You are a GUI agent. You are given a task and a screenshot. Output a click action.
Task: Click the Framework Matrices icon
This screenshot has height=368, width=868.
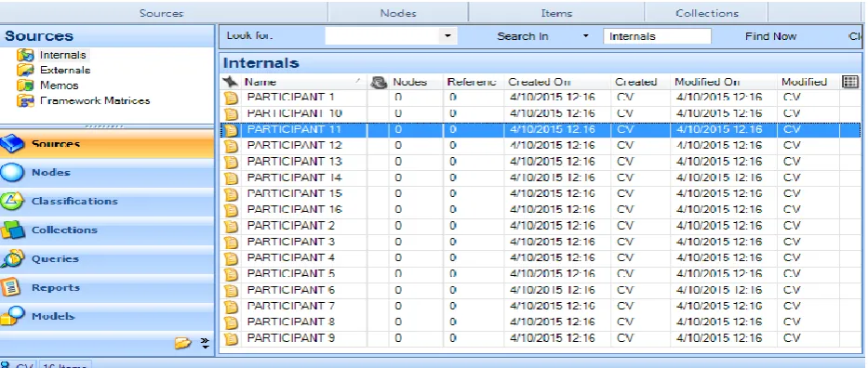(25, 101)
